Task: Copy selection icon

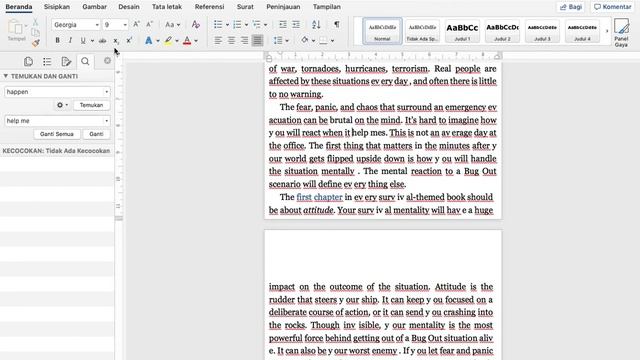Action: click(36, 32)
